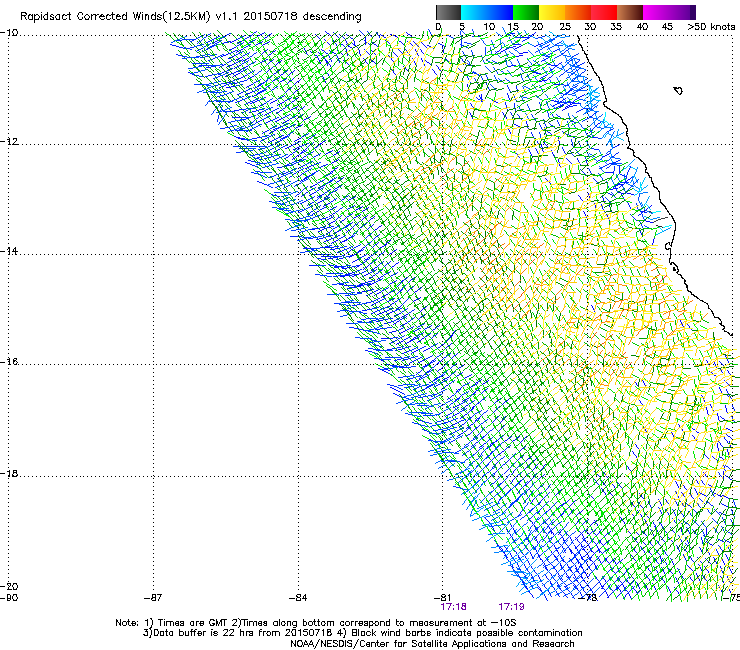The width and height of the screenshot is (740, 650).
Task: Click the ">50 knots" legend label
Action: click(711, 27)
